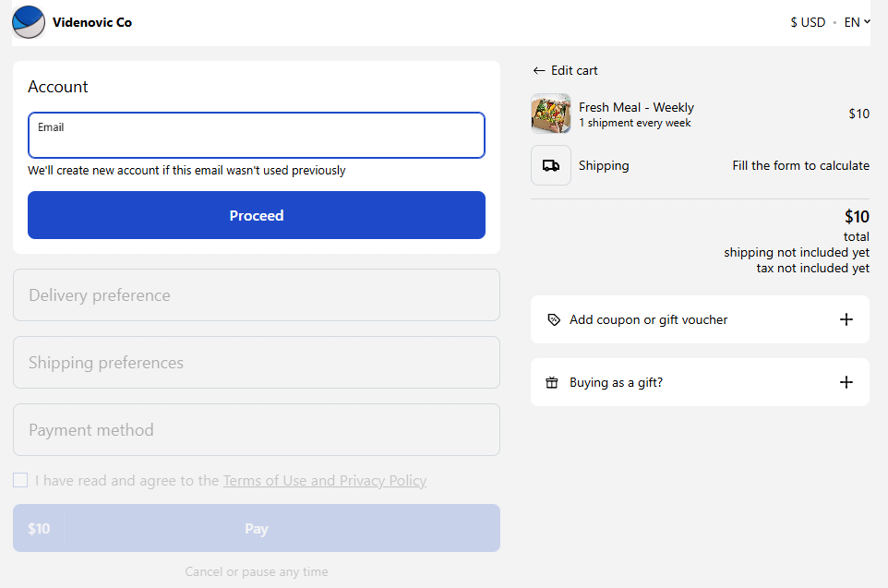Expand the Buying as a gift section
Image resolution: width=888 pixels, height=588 pixels.
tap(616, 382)
